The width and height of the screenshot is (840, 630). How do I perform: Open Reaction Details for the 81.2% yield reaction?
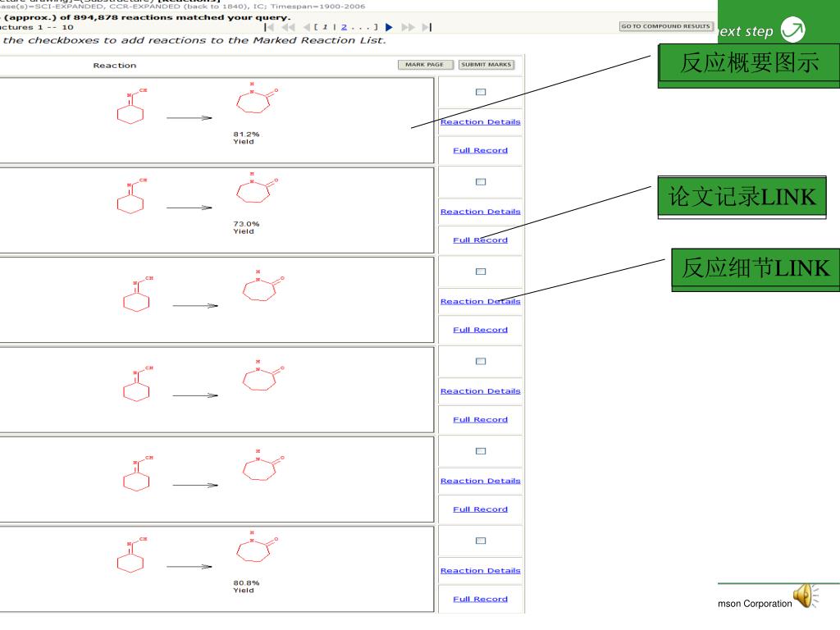[x=481, y=122]
